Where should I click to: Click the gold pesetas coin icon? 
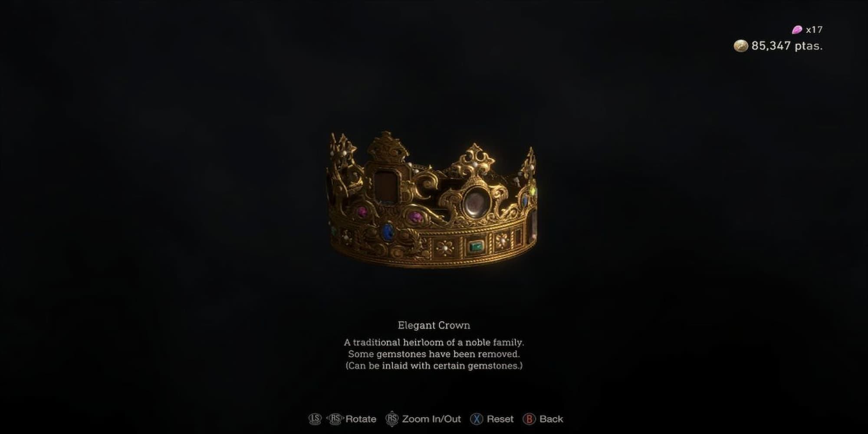pyautogui.click(x=741, y=46)
